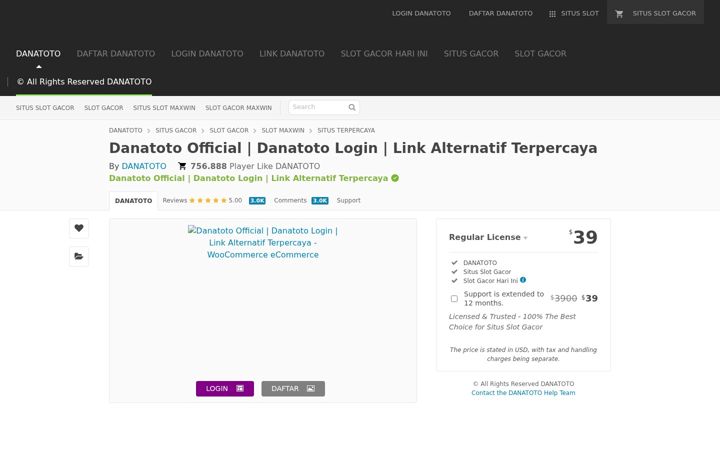The image size is (720, 450).
Task: Open the SITUS GACOR main menu item
Action: tap(471, 54)
